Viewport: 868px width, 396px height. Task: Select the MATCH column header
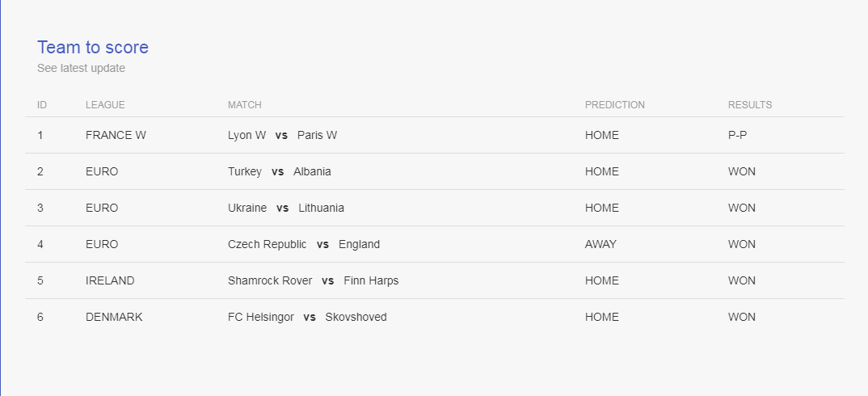245,105
